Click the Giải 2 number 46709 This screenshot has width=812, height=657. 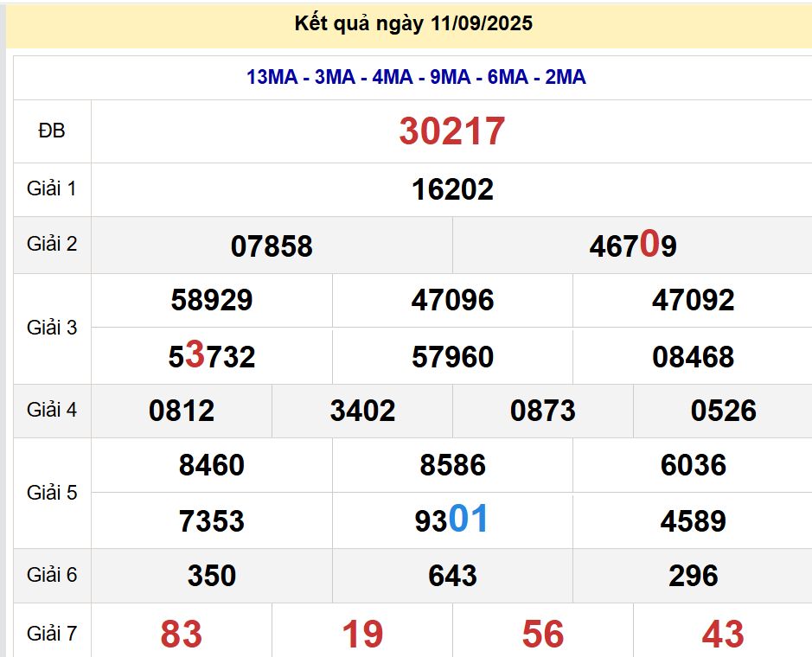tap(632, 246)
